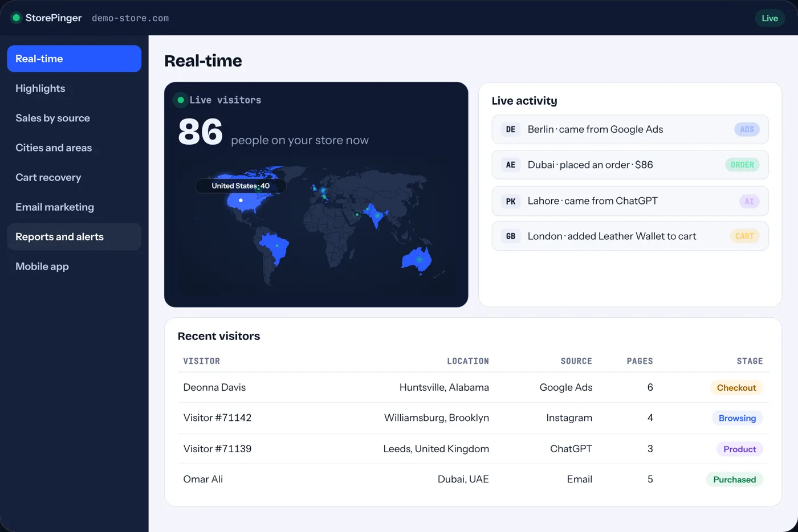Click the Browsing stage badge

point(737,418)
